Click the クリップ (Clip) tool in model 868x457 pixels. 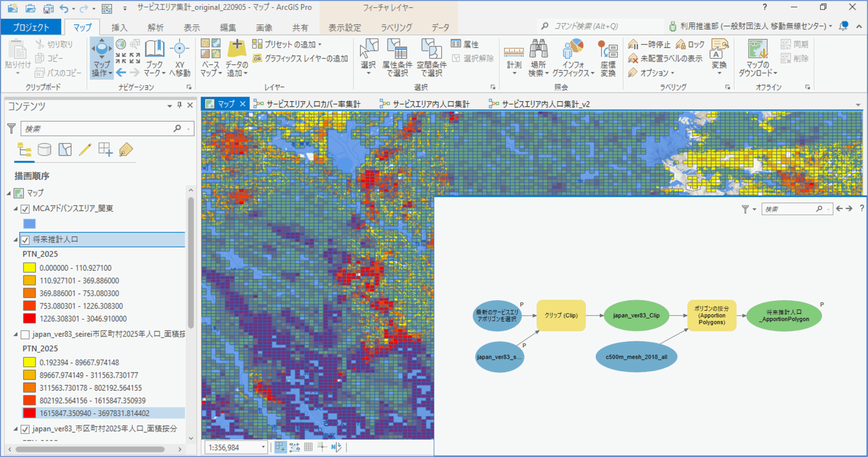561,316
